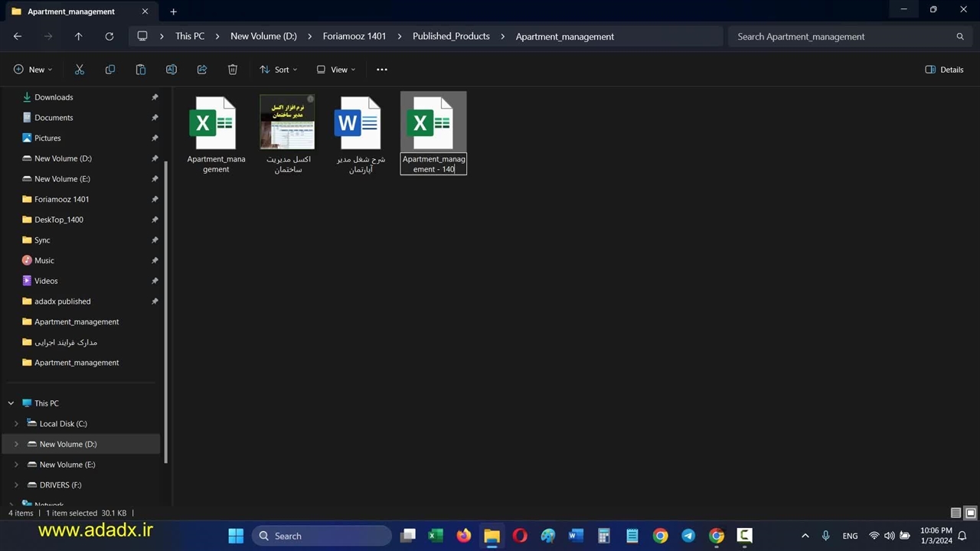980x551 pixels.
Task: Open the View dropdown menu
Action: click(x=336, y=70)
